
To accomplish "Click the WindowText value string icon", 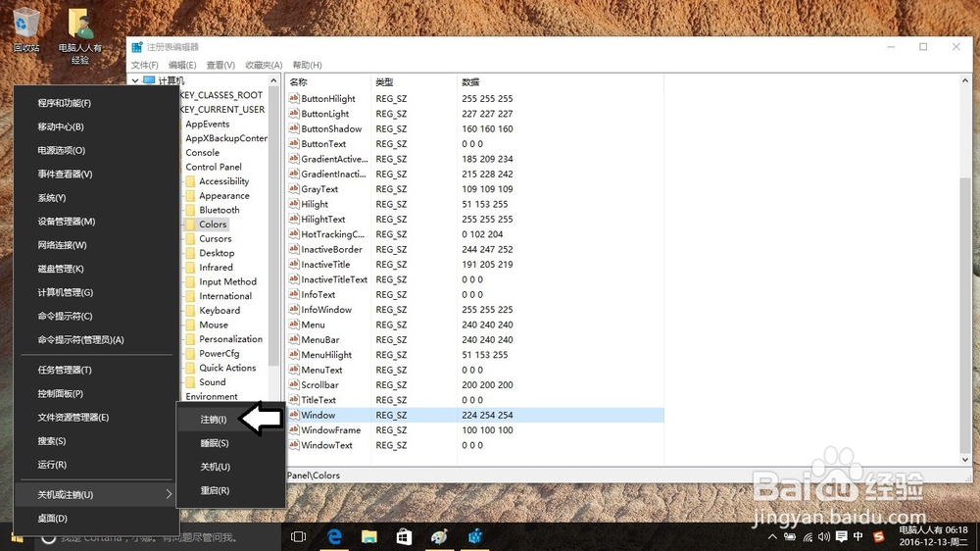I will tap(294, 445).
